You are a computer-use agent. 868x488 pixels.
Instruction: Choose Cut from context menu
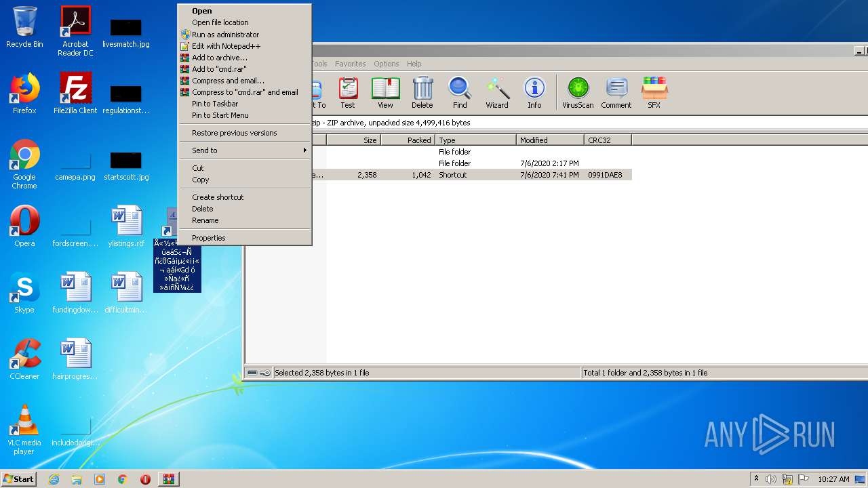(x=244, y=168)
